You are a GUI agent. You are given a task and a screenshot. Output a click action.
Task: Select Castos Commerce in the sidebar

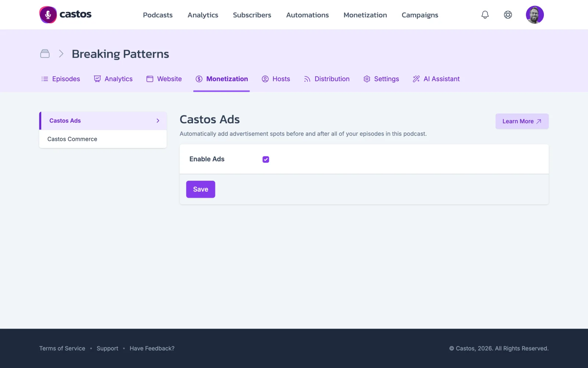click(103, 139)
